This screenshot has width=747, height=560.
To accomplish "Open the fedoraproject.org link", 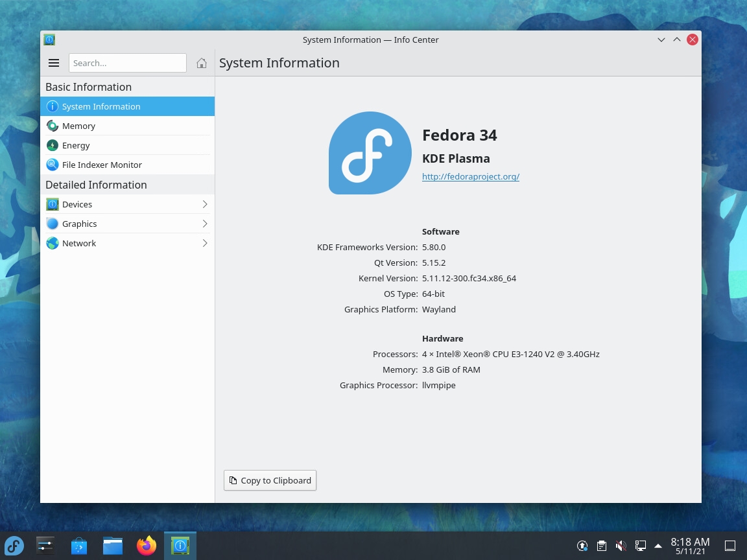I will (x=471, y=176).
